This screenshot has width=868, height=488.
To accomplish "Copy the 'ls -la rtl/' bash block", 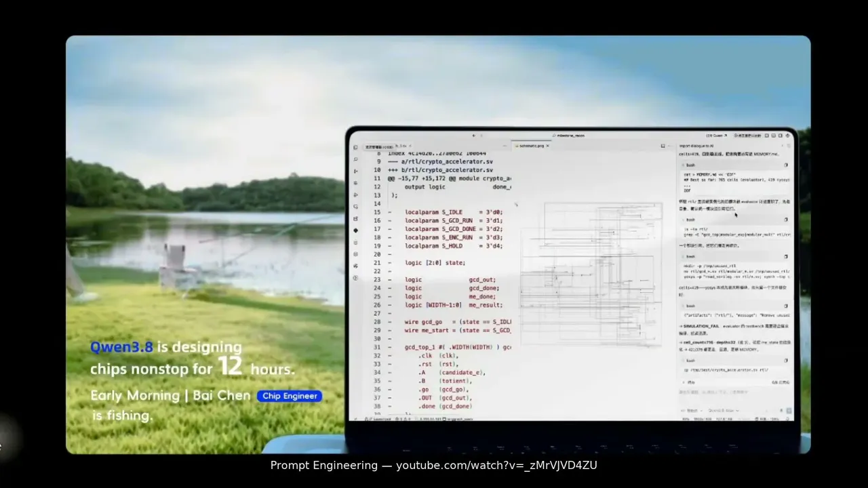I will pyautogui.click(x=786, y=220).
